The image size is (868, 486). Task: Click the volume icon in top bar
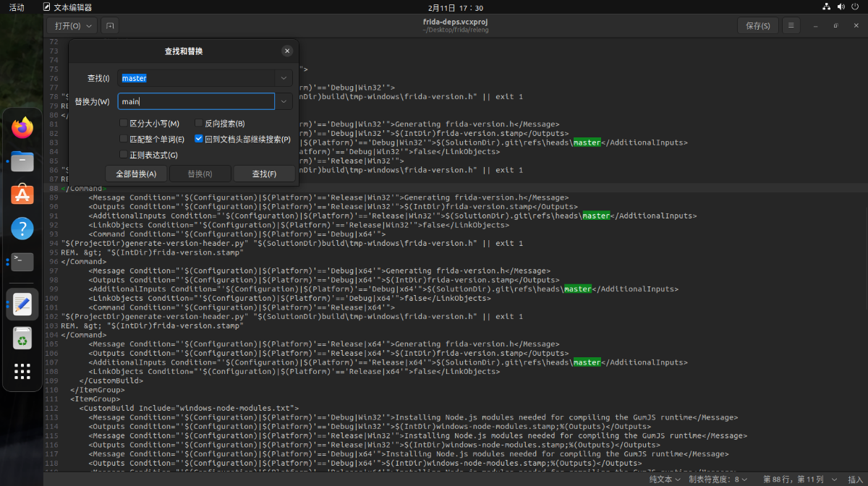click(x=841, y=7)
